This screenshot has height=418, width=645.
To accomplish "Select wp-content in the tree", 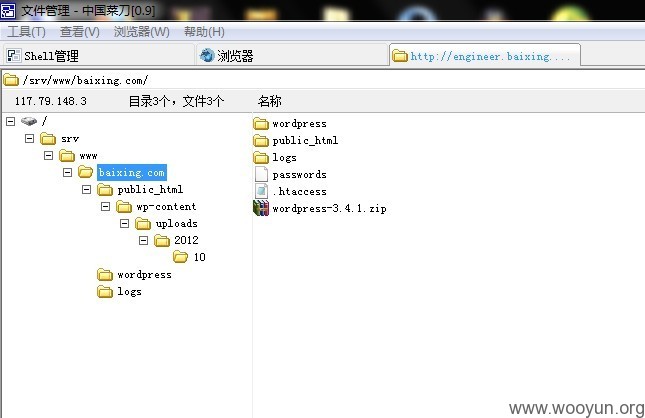I will [x=166, y=207].
